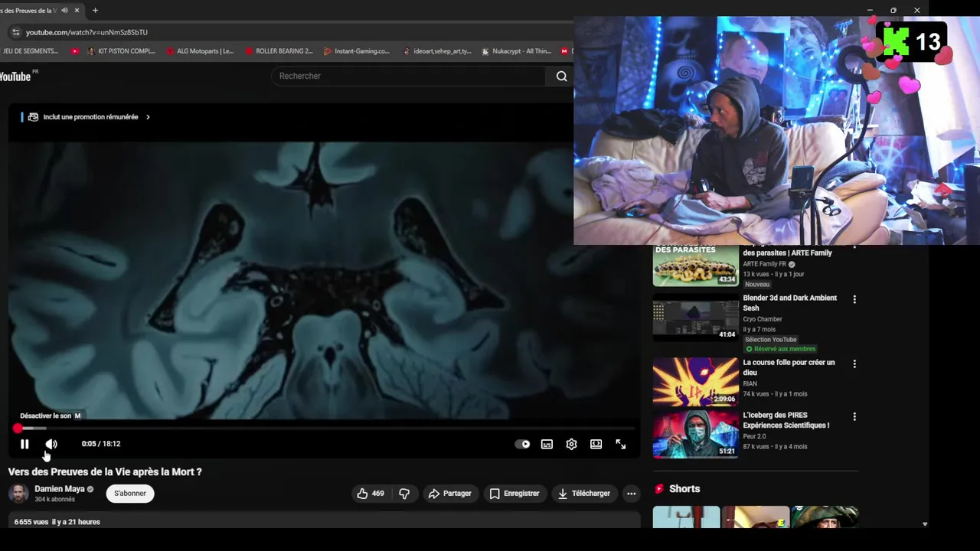Go to the YouTube home logo

pyautogui.click(x=17, y=76)
